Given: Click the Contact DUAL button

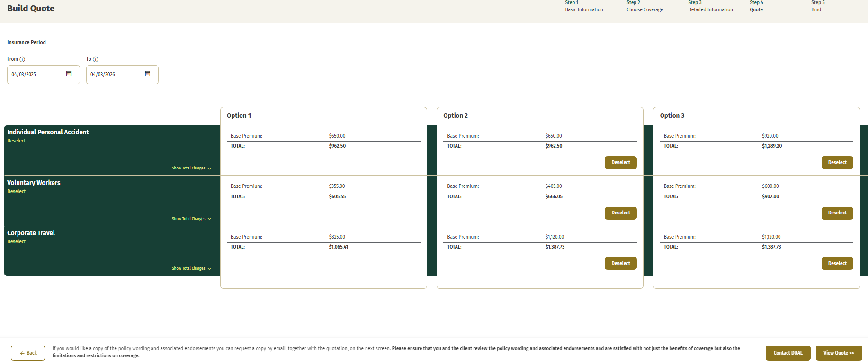Looking at the screenshot, I should pyautogui.click(x=788, y=353).
